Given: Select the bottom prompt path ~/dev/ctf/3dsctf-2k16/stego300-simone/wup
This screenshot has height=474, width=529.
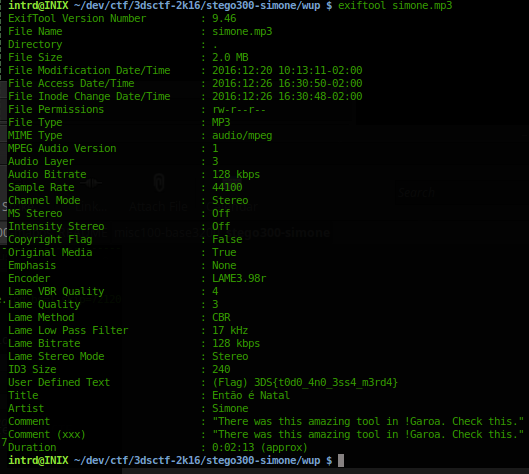Looking at the screenshot, I should click(197, 461).
